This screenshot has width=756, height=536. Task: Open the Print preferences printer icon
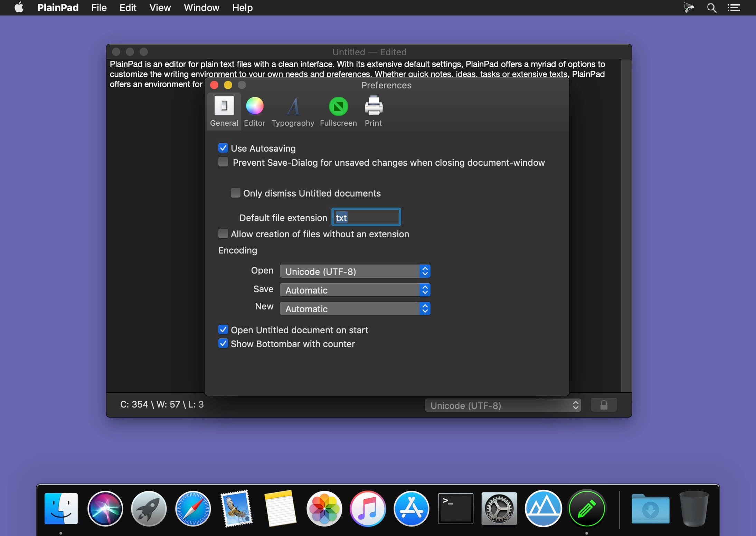click(x=373, y=106)
